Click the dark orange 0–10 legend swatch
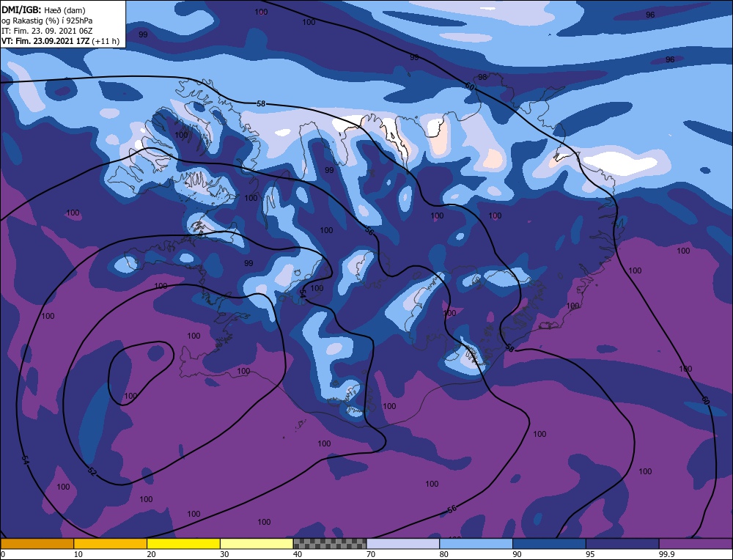 click(37, 543)
